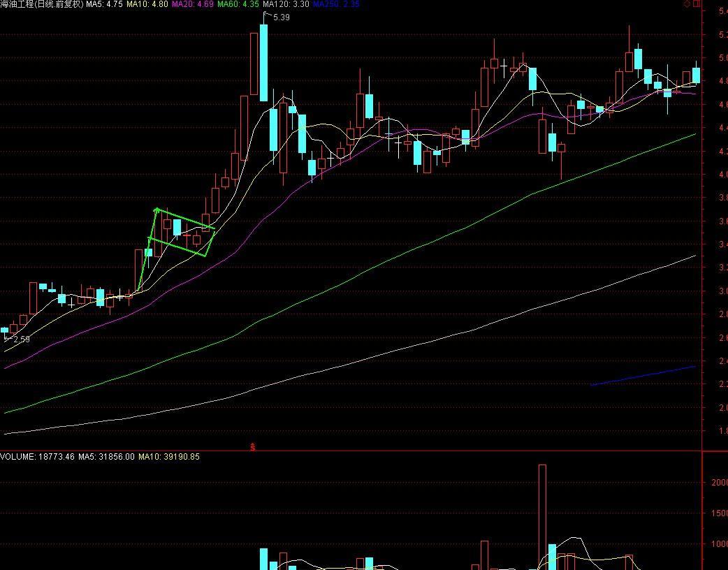
Task: Click the MA10: 4.80 indicator label
Action: click(x=147, y=4)
